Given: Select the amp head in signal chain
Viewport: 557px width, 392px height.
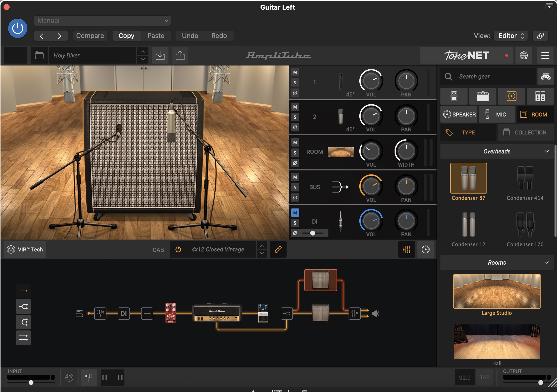Looking at the screenshot, I should pyautogui.click(x=217, y=313).
